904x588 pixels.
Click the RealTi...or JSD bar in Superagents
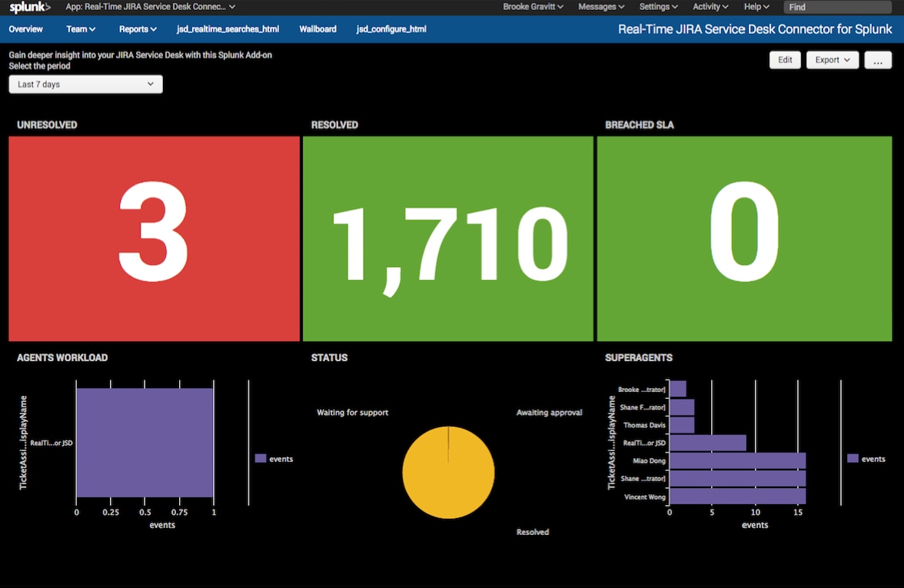pos(708,443)
